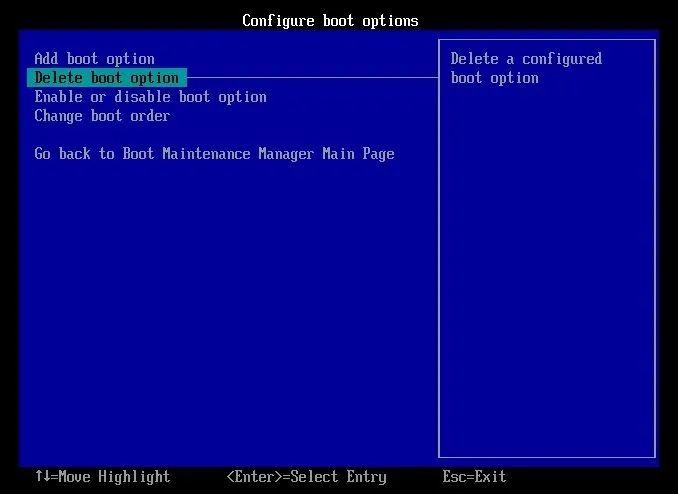Click the Configure boot options title
678x494 pixels.
point(330,21)
